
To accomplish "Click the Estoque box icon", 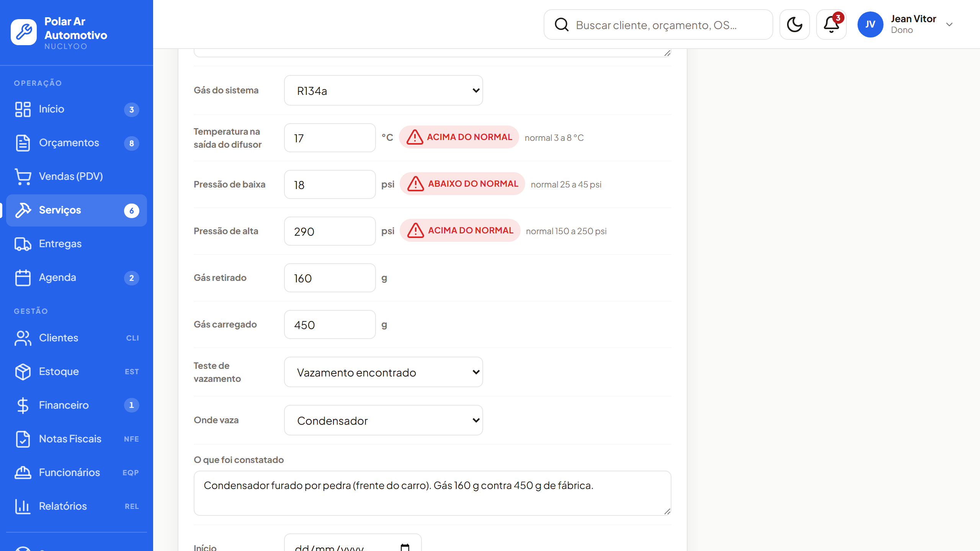I will (23, 372).
